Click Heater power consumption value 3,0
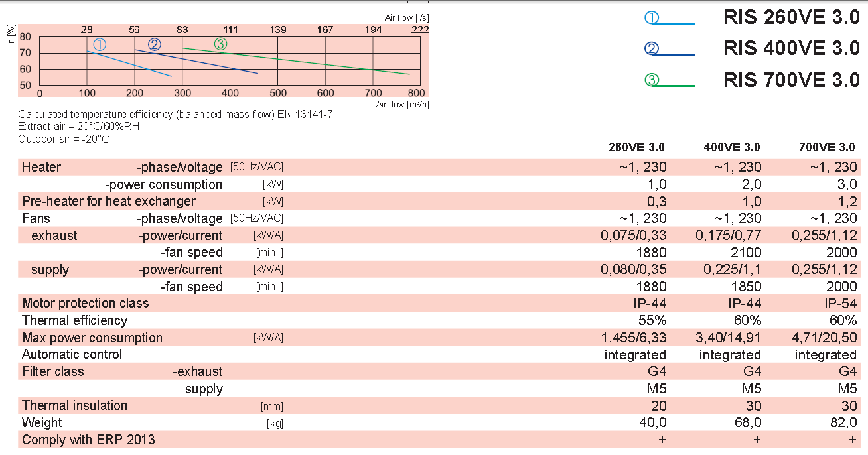Viewport: 868px width, 455px height. click(x=848, y=184)
